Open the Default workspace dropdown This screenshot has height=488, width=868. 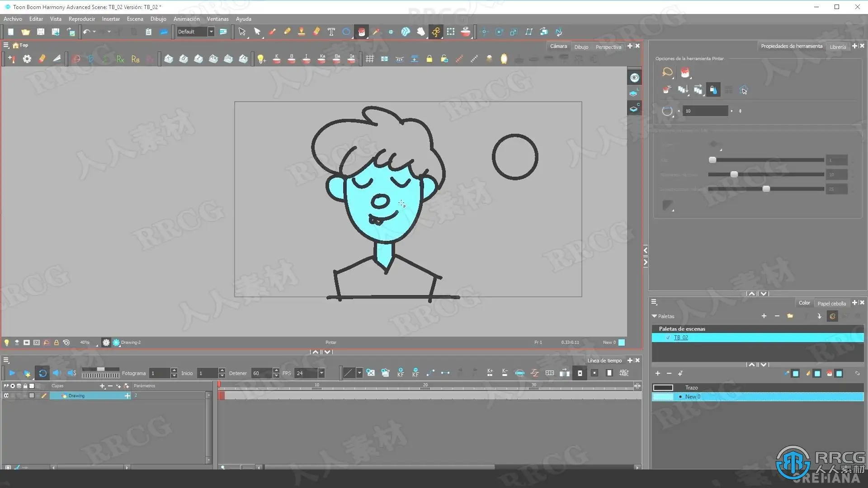point(211,32)
